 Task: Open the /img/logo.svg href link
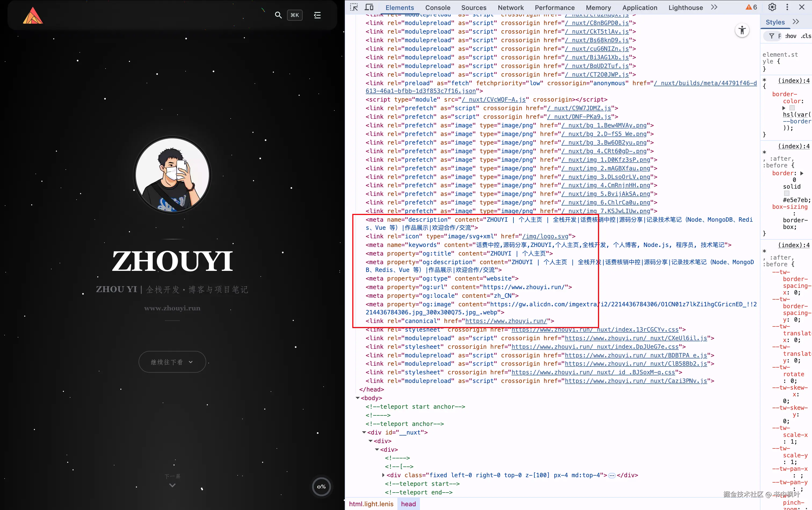tap(545, 236)
